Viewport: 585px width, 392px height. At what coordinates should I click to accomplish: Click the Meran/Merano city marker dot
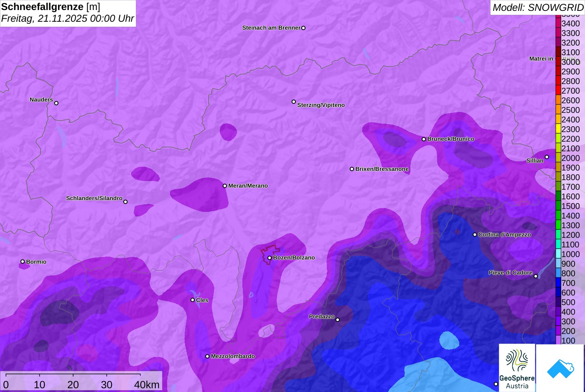pyautogui.click(x=225, y=186)
